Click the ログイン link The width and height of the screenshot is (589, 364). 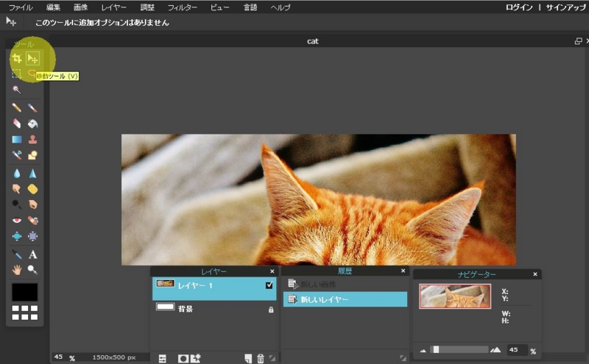pos(519,7)
